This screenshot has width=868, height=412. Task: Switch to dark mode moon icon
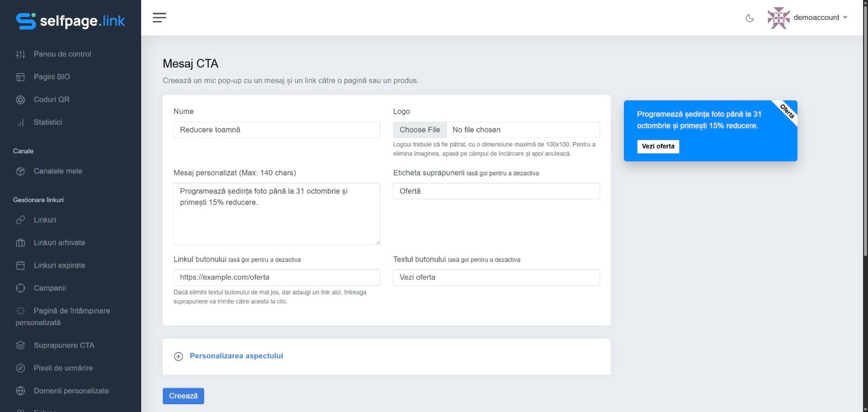click(750, 18)
